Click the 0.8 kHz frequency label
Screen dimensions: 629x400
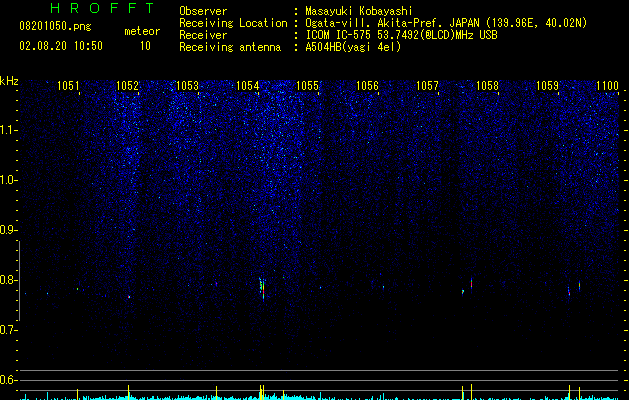(8, 280)
